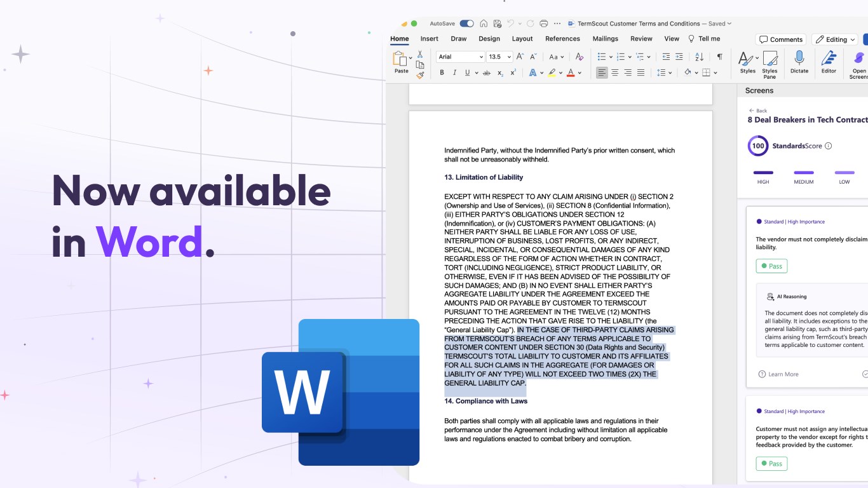Click the Save icon in title bar
Image resolution: width=868 pixels, height=488 pixels.
496,24
